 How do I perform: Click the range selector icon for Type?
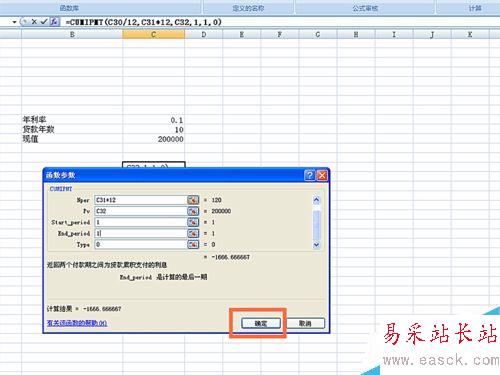point(193,244)
